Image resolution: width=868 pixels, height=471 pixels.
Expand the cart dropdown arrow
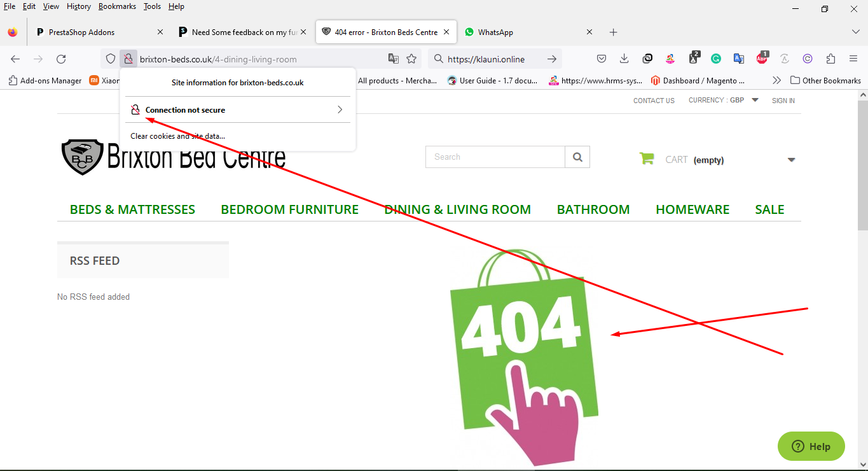click(x=792, y=160)
